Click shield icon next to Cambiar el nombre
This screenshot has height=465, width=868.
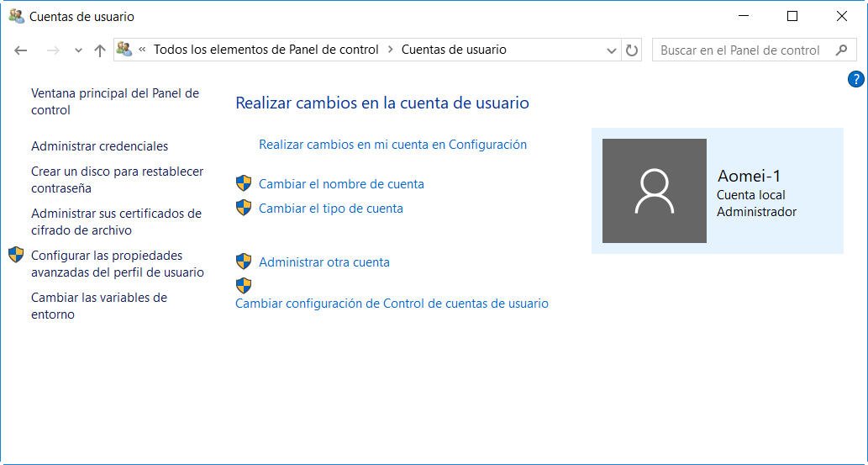click(244, 183)
